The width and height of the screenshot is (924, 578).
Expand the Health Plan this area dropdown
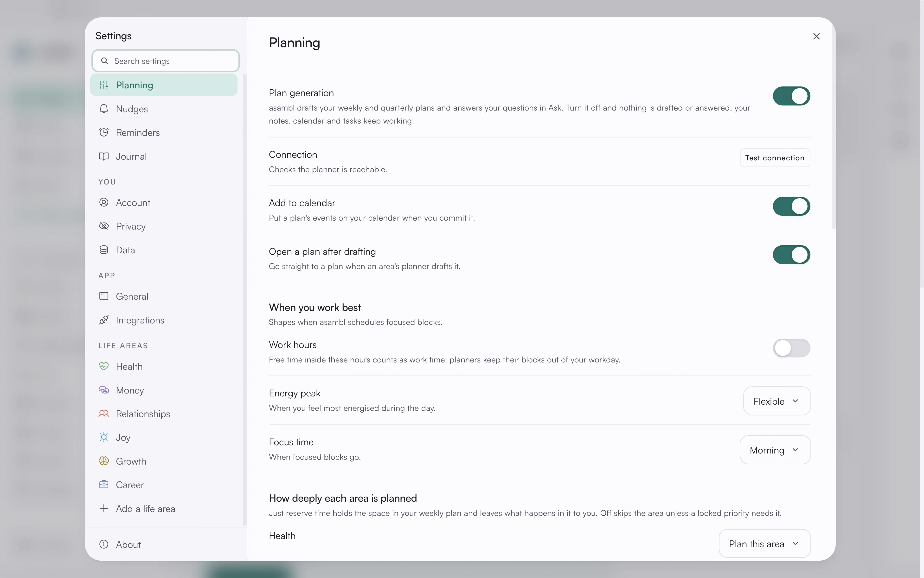(x=764, y=544)
